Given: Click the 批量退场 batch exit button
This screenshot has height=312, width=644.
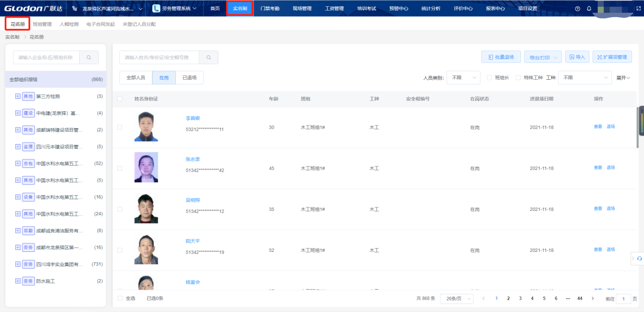Looking at the screenshot, I should point(501,57).
